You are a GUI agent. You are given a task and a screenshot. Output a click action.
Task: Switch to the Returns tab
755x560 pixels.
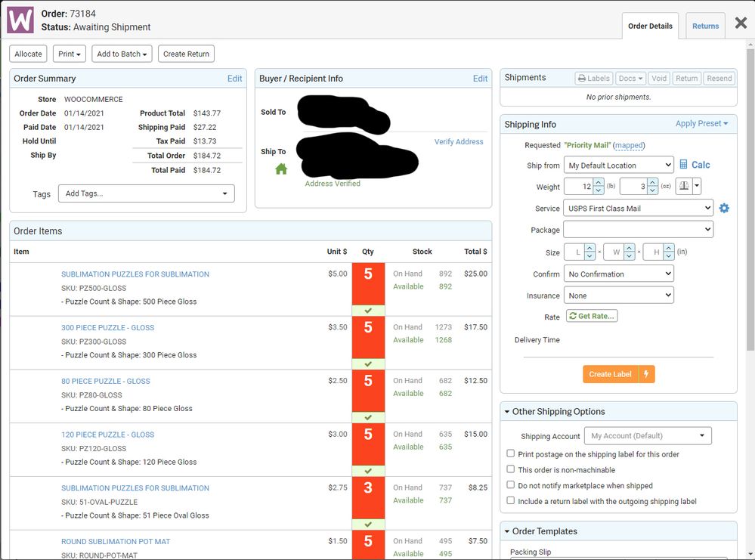[x=705, y=26]
